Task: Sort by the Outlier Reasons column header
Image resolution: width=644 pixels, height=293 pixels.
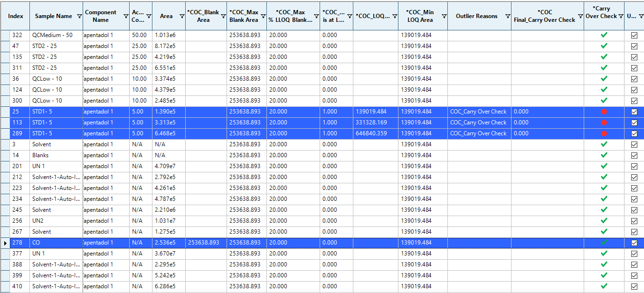Action: click(476, 16)
